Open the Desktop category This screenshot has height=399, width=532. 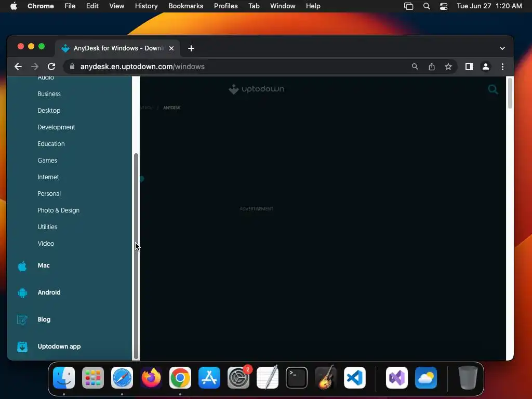49,111
